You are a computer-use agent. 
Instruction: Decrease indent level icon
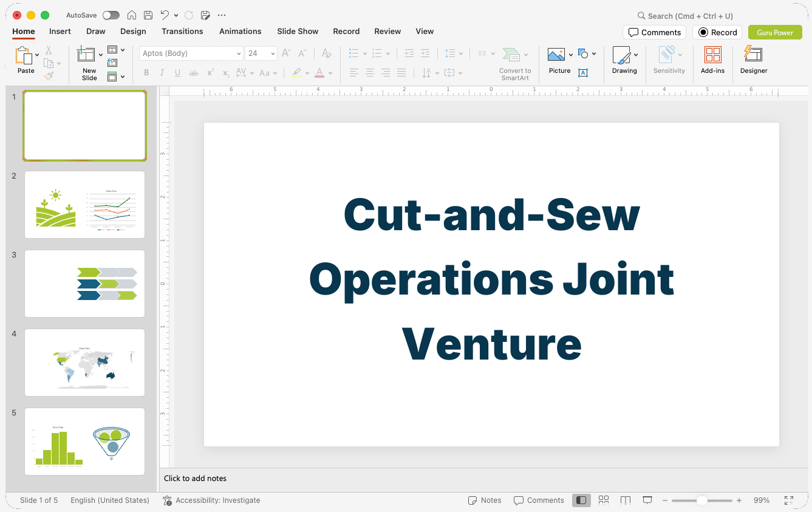[x=409, y=53]
